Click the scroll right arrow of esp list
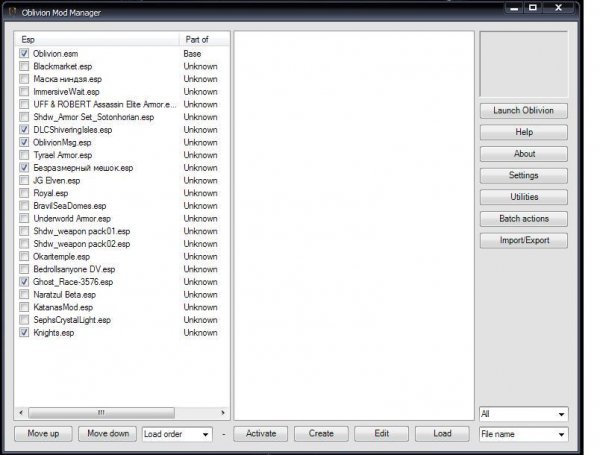 223,413
